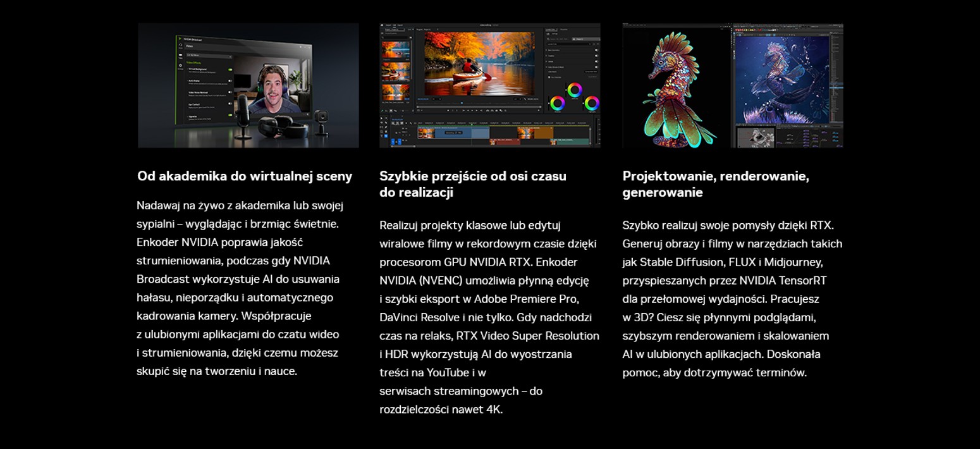The width and height of the screenshot is (980, 449).
Task: Click the line "skupić się na tworzeniu i nauce."
Action: 217,371
